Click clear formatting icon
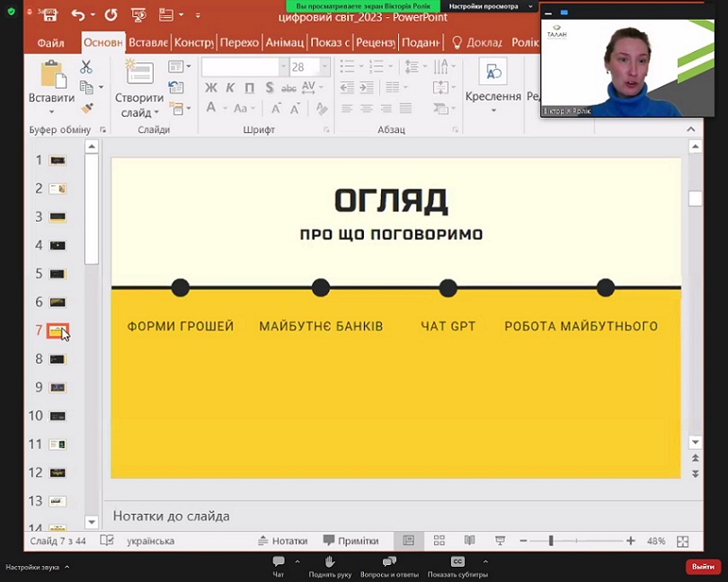 coord(321,109)
